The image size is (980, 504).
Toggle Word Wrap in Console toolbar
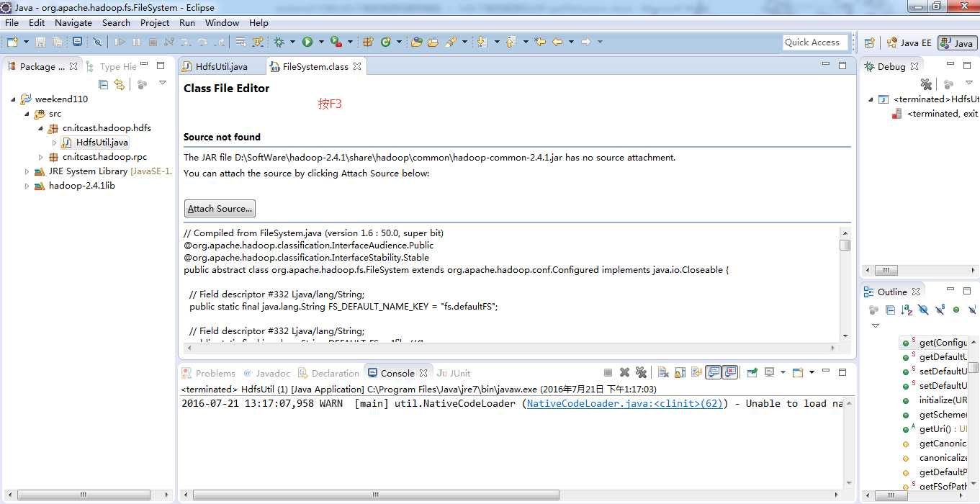click(x=696, y=372)
